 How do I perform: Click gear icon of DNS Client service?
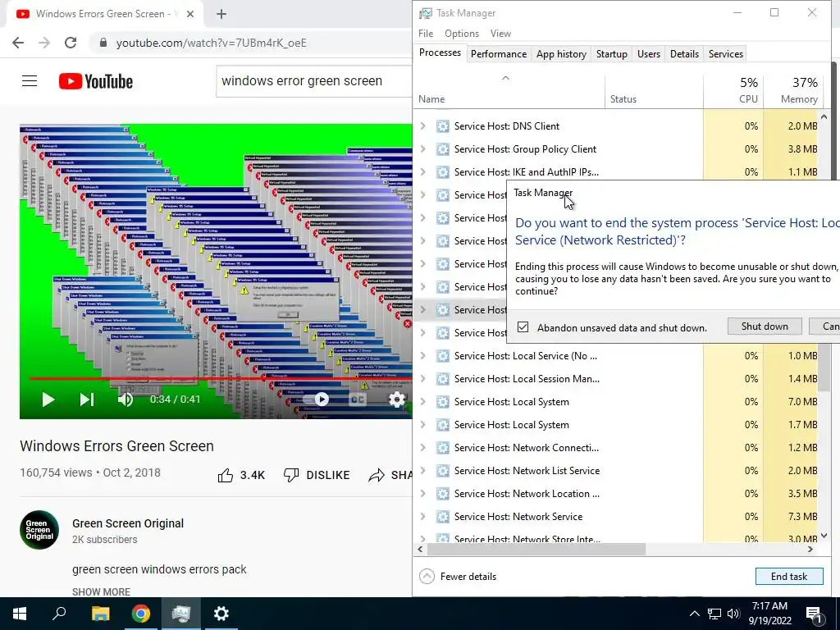[442, 126]
